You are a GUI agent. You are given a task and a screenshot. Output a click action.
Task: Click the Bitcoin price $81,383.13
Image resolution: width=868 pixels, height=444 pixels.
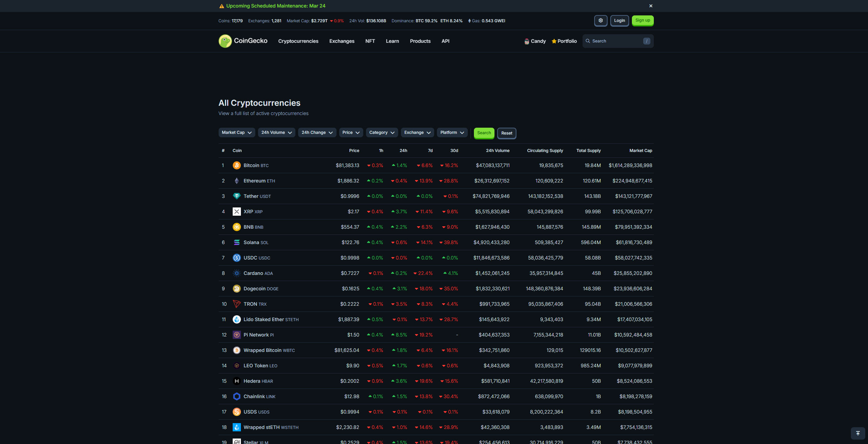pos(347,165)
